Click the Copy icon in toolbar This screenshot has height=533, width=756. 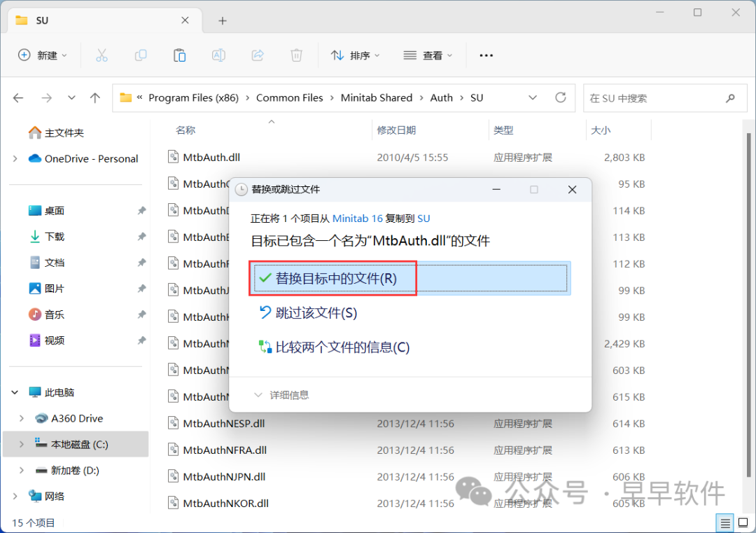(141, 55)
